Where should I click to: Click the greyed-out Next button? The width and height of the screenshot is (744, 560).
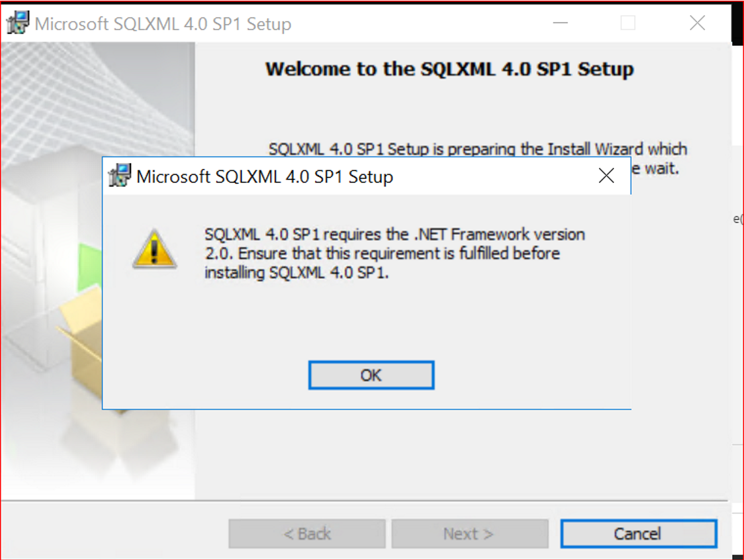point(469,534)
